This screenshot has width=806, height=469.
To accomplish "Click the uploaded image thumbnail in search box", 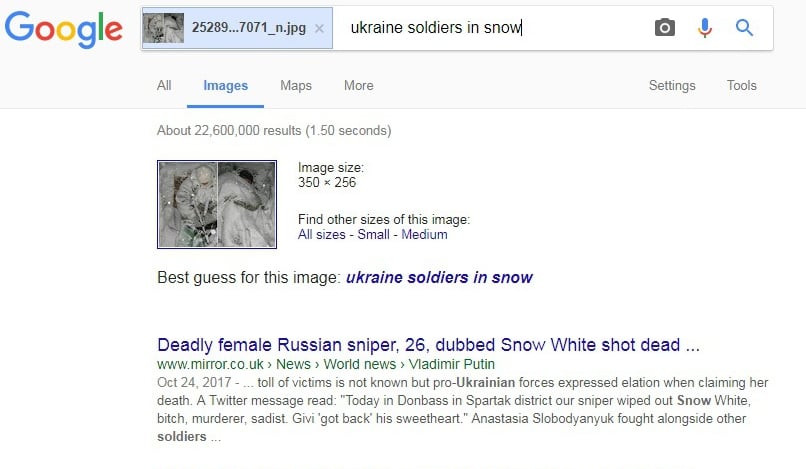I will point(163,28).
